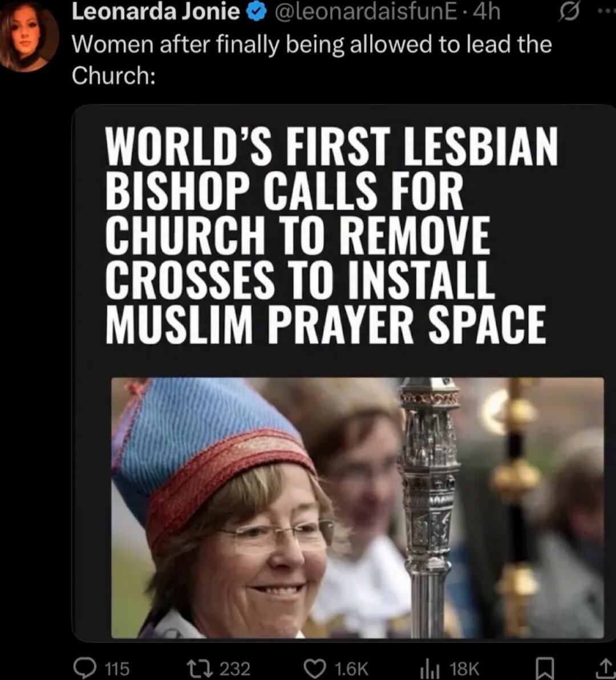Image resolution: width=616 pixels, height=680 pixels.
Task: Click the Leonarda Jonie display name
Action: 156,12
